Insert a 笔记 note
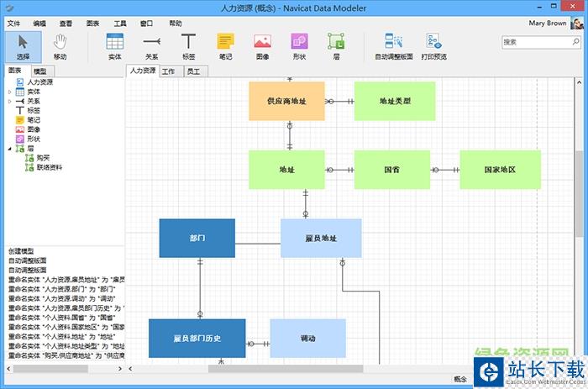This screenshot has width=588, height=389. [x=225, y=47]
